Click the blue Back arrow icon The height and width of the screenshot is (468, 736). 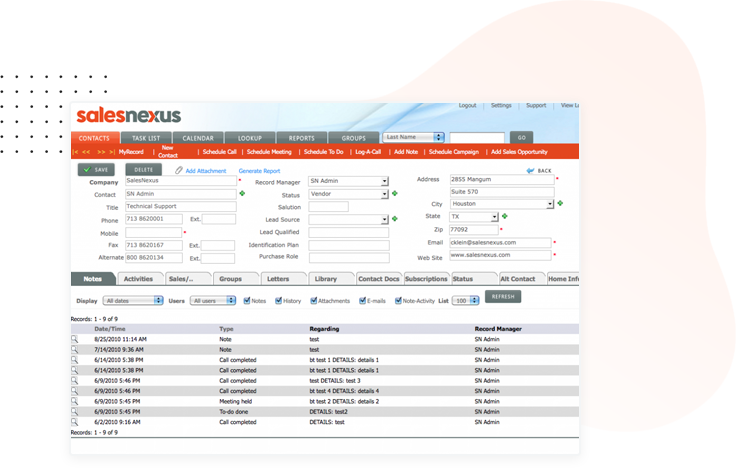(530, 170)
